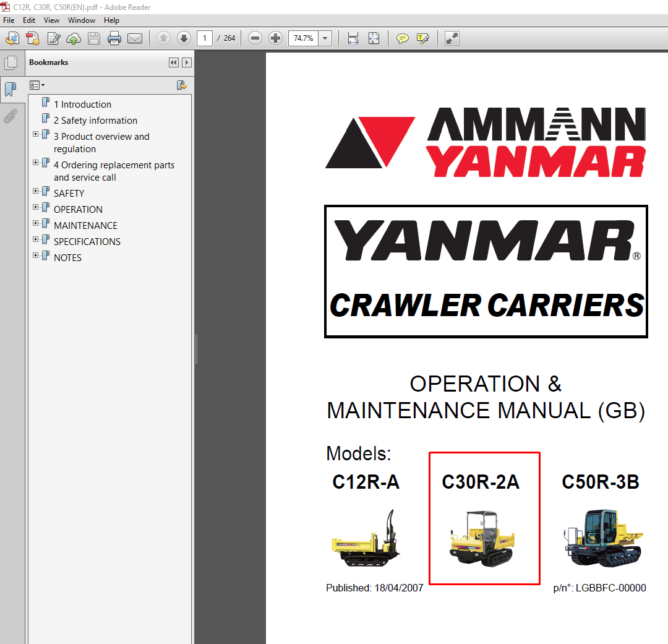Expand the OPERATION bookmark node
The image size is (668, 644).
coord(36,207)
